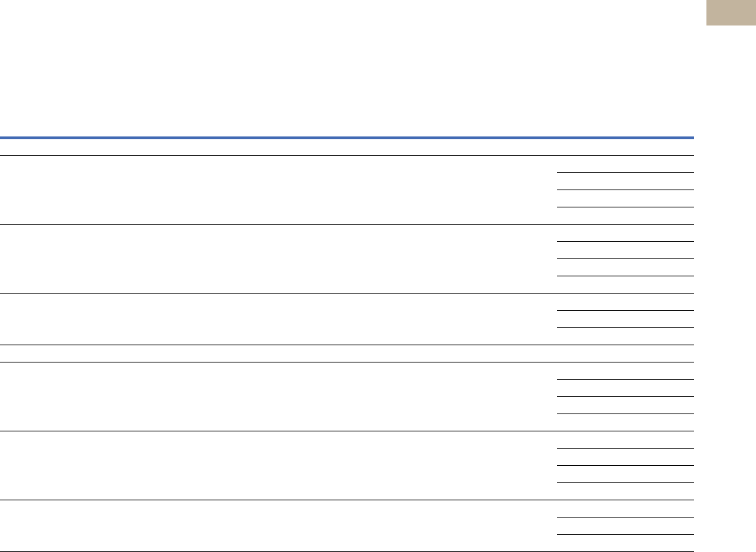The width and height of the screenshot is (756, 552).
Task: Click the single full-width row in the table's middle
Action: click(347, 354)
